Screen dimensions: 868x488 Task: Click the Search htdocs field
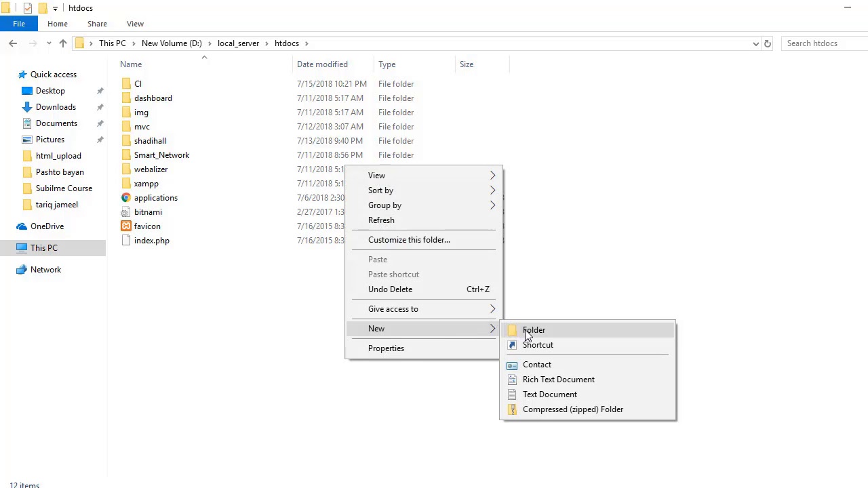(x=825, y=43)
